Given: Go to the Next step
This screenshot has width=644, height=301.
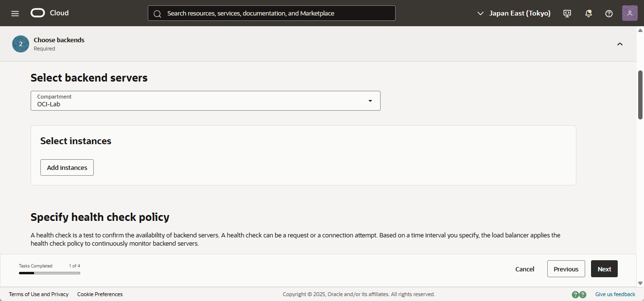Looking at the screenshot, I should [x=604, y=269].
